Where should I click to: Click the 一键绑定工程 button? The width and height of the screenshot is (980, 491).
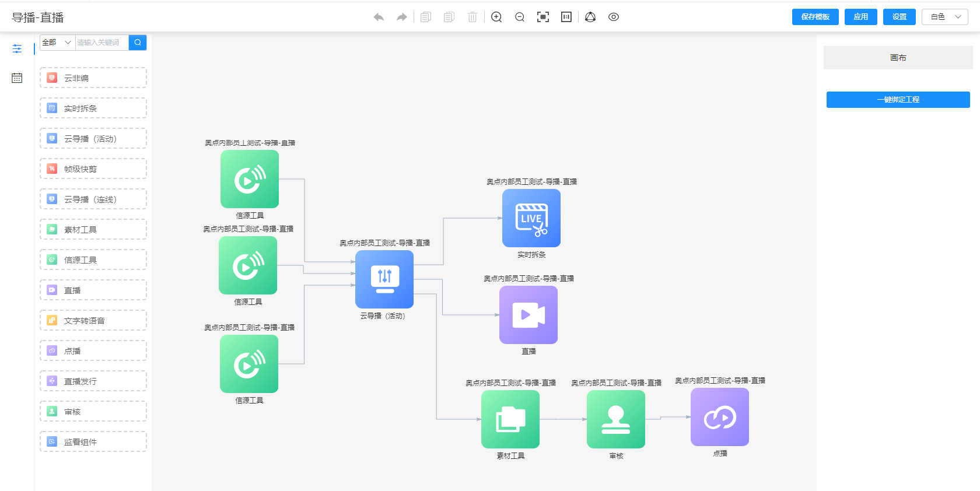point(898,100)
